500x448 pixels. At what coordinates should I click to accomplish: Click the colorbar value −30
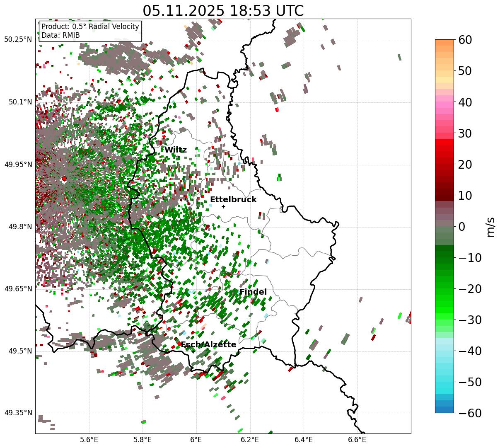click(x=470, y=320)
